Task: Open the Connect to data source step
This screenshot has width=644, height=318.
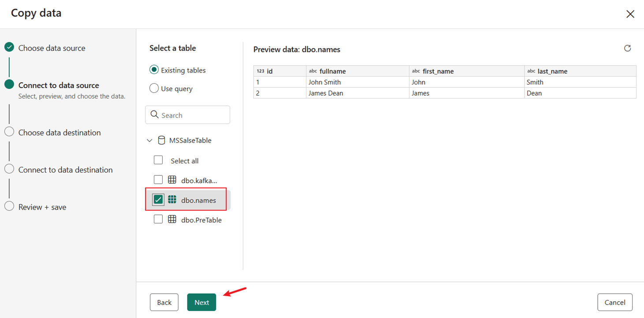Action: tap(59, 85)
